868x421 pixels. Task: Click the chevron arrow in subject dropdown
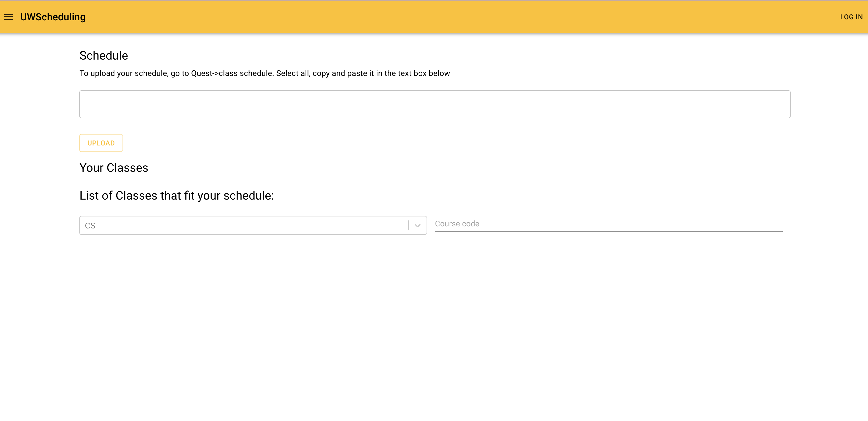[x=417, y=225]
